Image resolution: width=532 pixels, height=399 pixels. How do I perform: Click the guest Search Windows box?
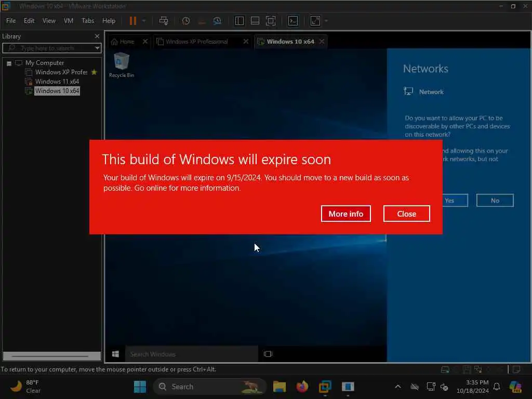point(192,354)
